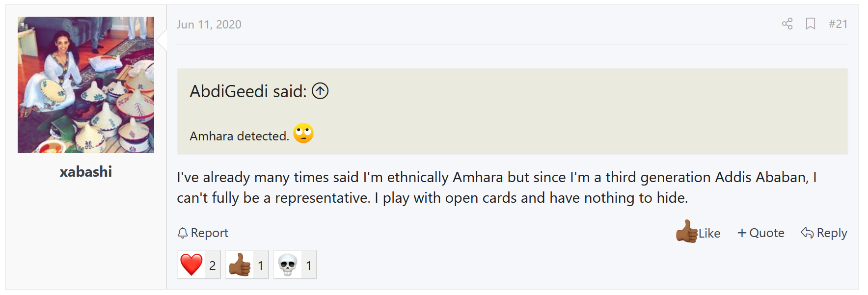The image size is (868, 295).
Task: Open post number #21 permalink
Action: (x=838, y=24)
